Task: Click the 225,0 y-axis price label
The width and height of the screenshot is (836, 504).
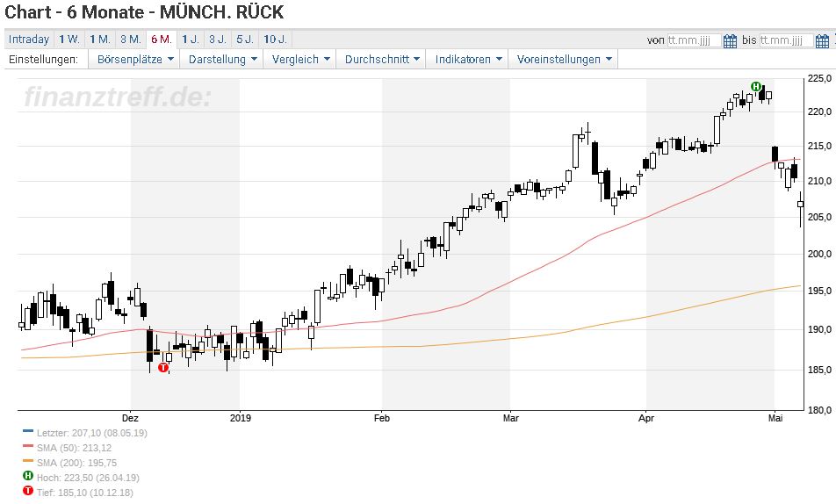Action: [820, 79]
